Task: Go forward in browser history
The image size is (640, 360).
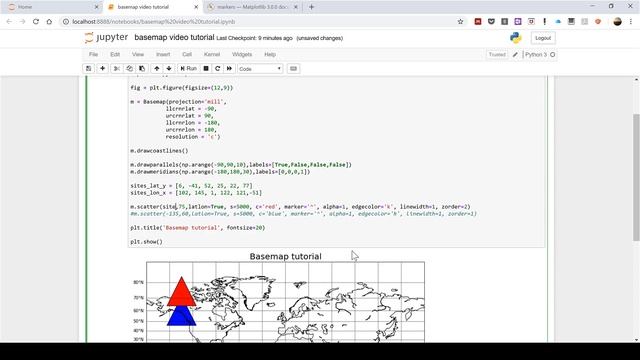Action: (x=22, y=22)
